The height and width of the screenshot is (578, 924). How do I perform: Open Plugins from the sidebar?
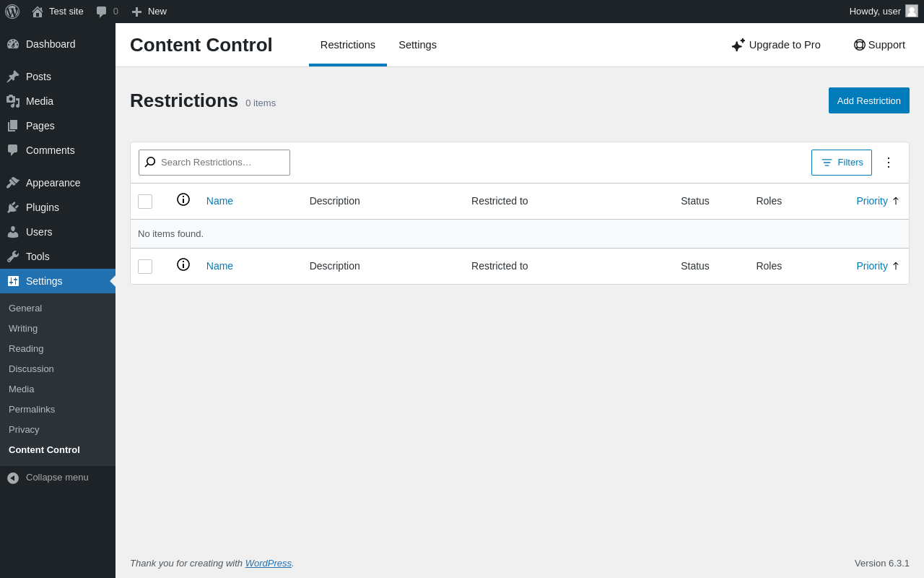tap(43, 207)
